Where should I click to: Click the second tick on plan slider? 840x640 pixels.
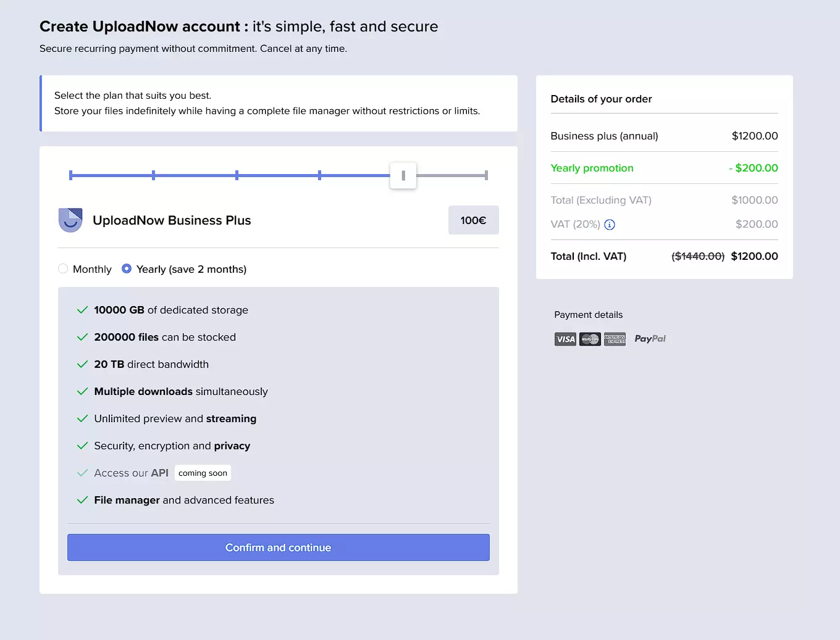tap(153, 175)
